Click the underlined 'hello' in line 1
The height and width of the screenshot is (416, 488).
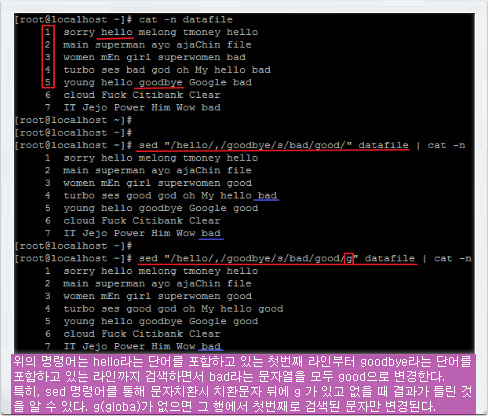pyautogui.click(x=117, y=32)
